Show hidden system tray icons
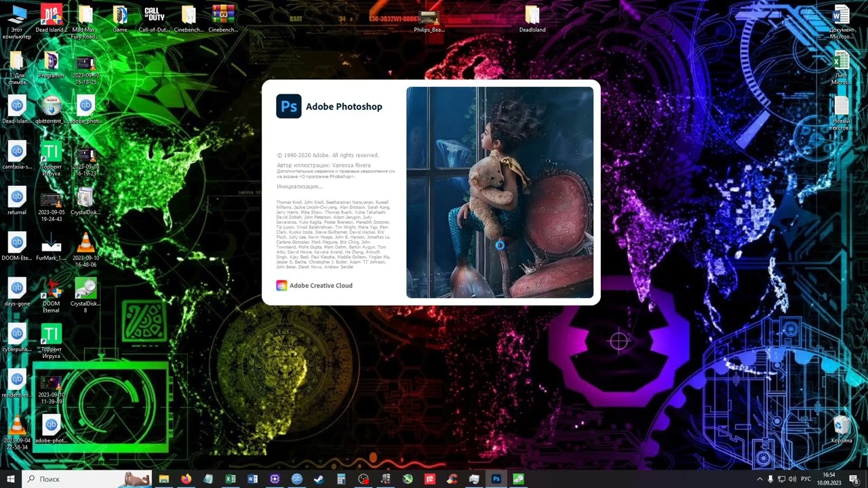This screenshot has width=868, height=488. (x=759, y=479)
